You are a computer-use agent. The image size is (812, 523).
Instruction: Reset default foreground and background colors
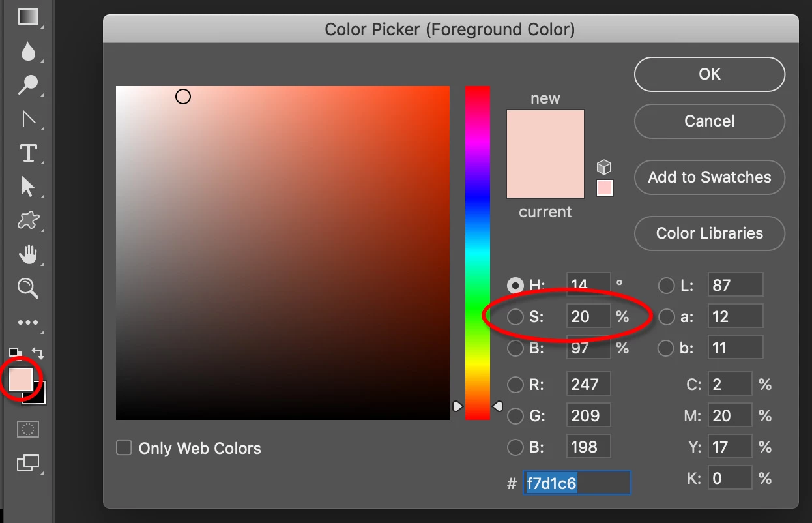click(x=16, y=353)
